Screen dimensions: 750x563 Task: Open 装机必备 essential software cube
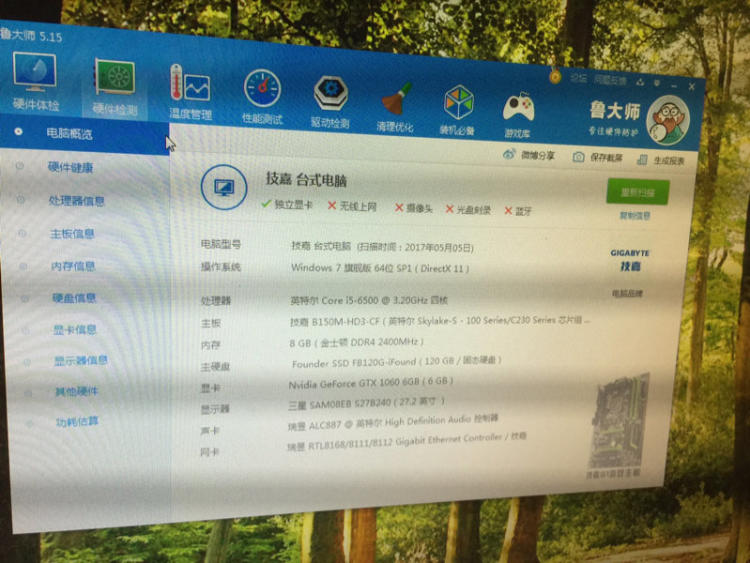[457, 110]
